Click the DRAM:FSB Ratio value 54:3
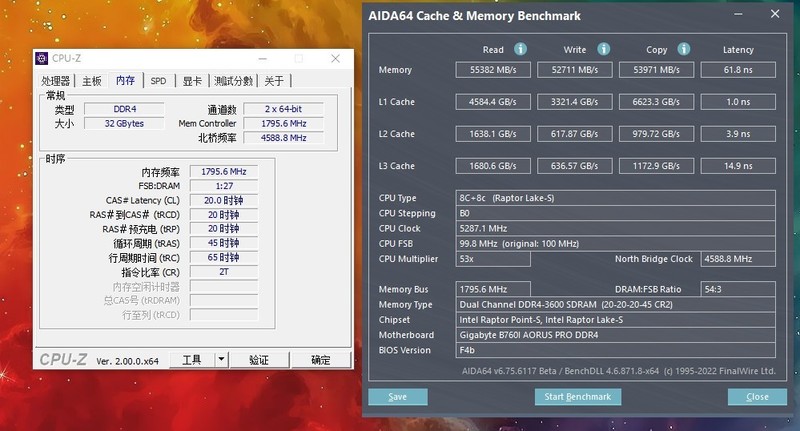Image resolution: width=800 pixels, height=431 pixels. point(738,289)
